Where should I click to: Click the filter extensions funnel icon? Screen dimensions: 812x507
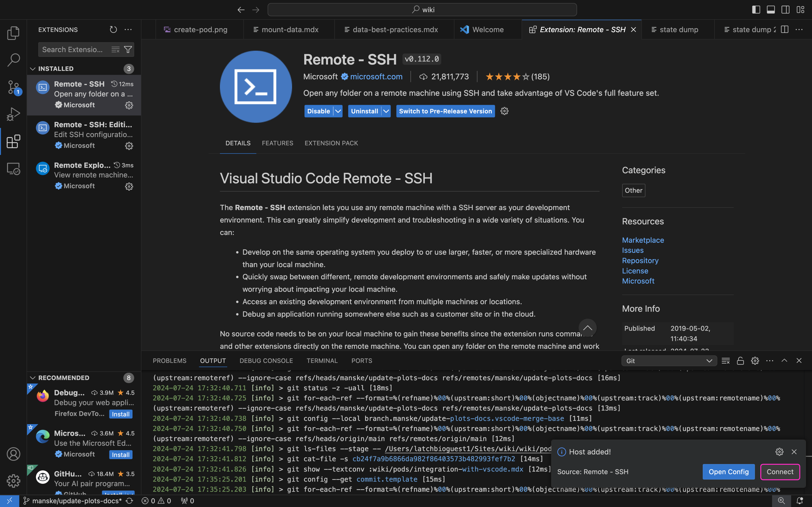click(128, 50)
